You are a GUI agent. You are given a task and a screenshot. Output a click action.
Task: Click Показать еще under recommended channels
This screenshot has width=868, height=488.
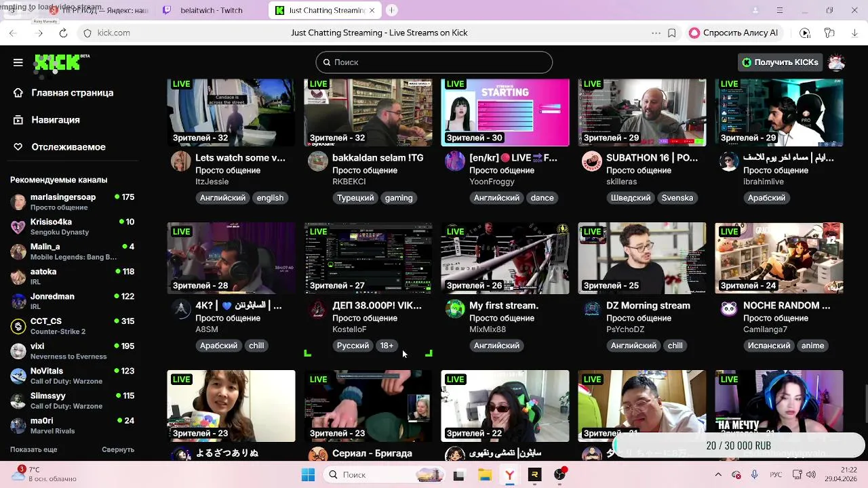[33, 449]
